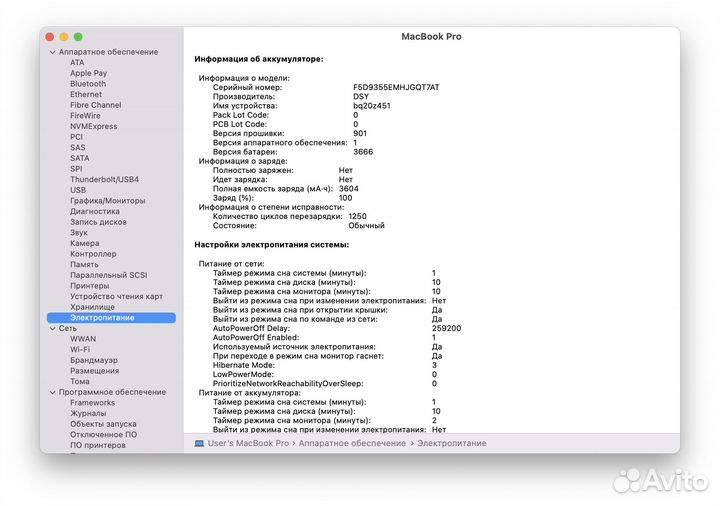Click Аппаратное обеспечение in the path bar
Viewport: 720px width, 506px height.
(x=355, y=442)
